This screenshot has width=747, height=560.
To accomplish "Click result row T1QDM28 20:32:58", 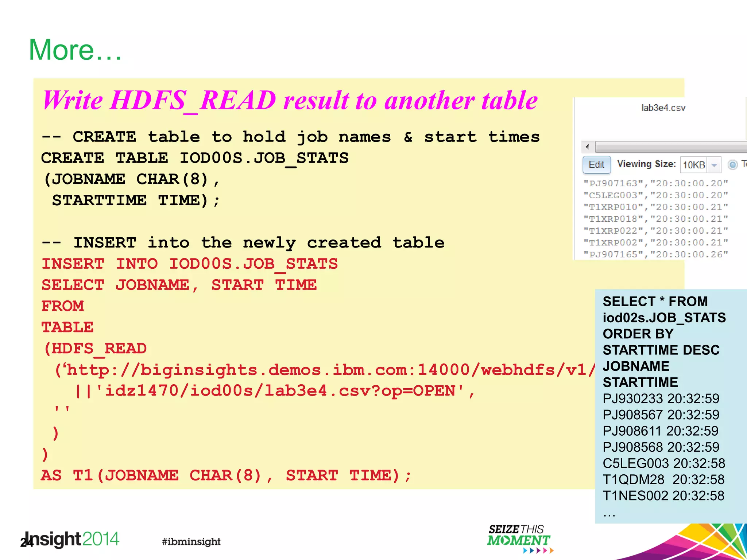I will click(x=663, y=479).
